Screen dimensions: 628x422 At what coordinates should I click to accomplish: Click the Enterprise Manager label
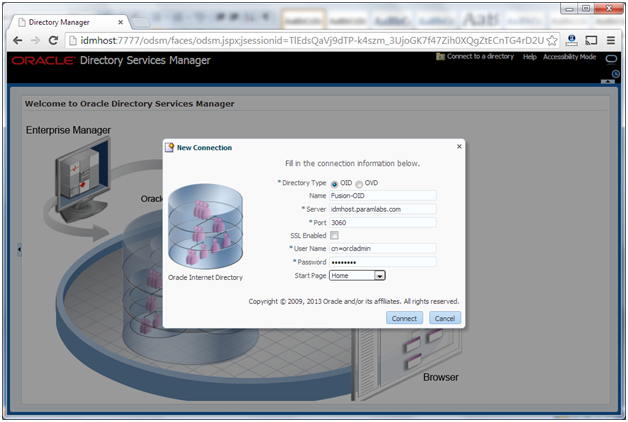pyautogui.click(x=68, y=130)
